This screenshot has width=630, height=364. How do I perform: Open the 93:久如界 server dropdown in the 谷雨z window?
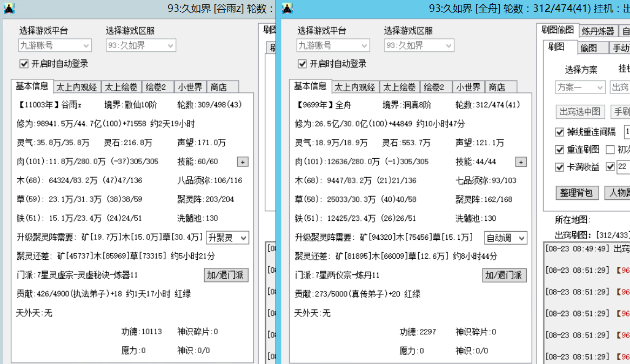click(x=140, y=45)
